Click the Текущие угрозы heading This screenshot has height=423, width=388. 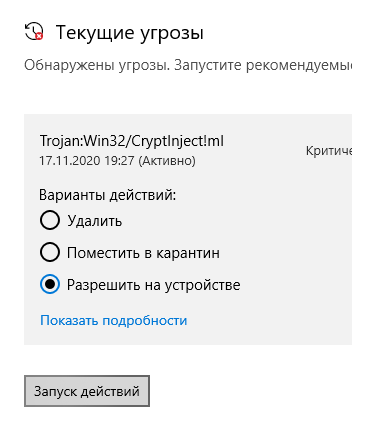coord(130,33)
